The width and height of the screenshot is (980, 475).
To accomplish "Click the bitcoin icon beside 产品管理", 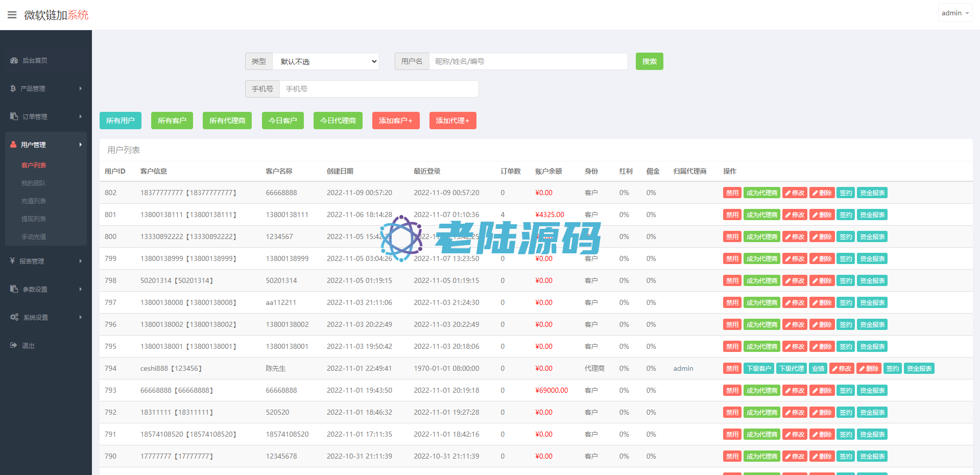I will pyautogui.click(x=13, y=88).
